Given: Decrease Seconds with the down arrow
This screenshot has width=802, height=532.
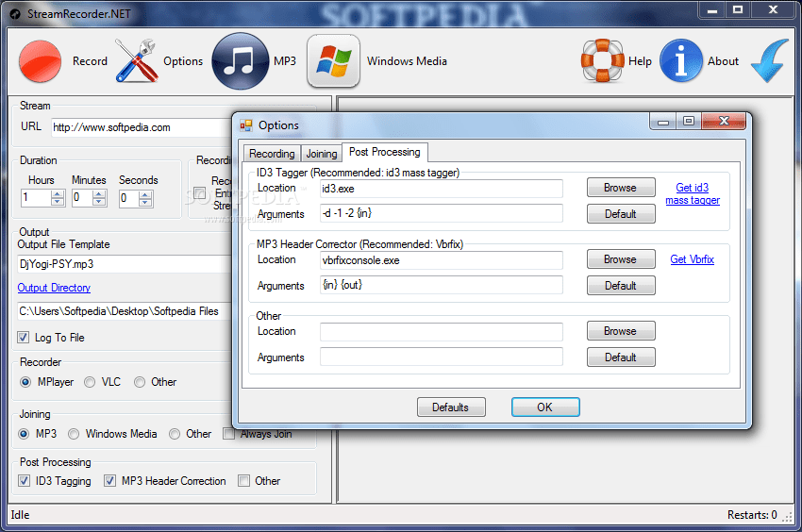Looking at the screenshot, I should [145, 202].
